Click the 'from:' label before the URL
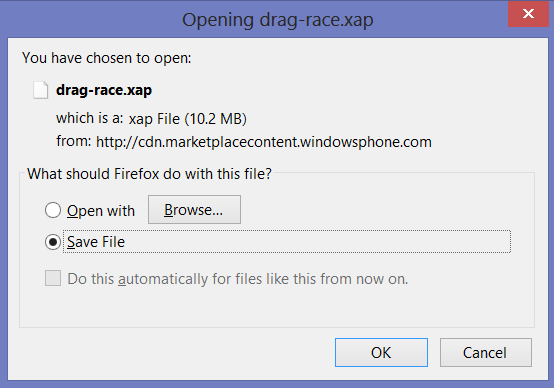Viewport: 554px width, 388px height. click(x=73, y=141)
